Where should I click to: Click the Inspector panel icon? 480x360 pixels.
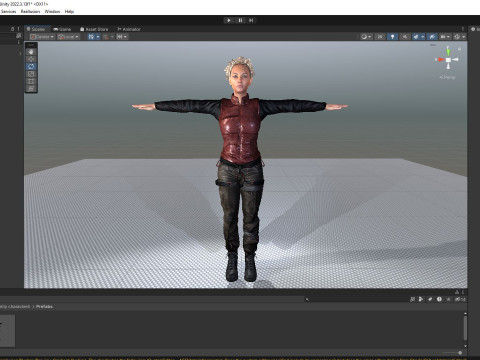(473, 29)
